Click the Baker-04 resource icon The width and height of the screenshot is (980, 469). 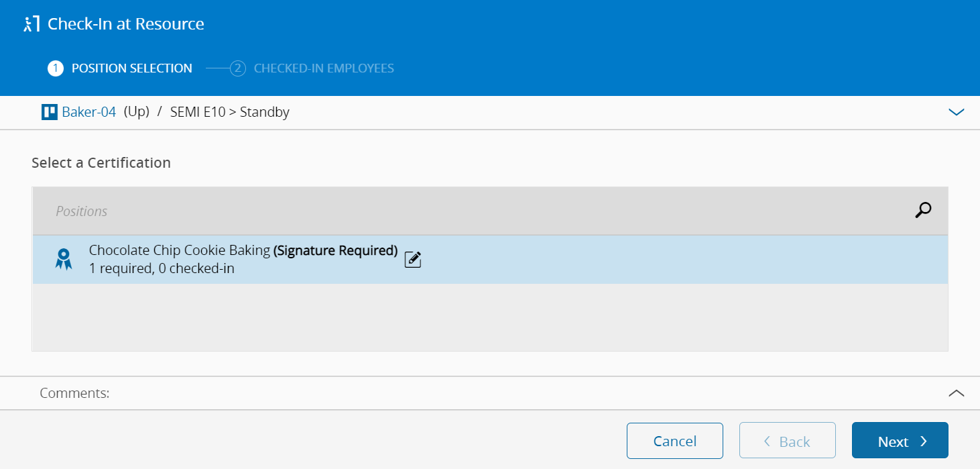50,112
